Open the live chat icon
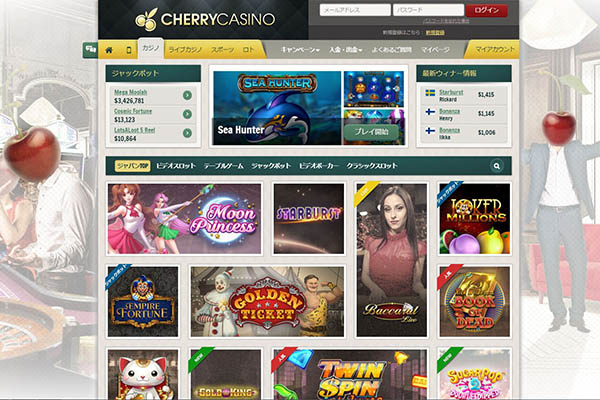This screenshot has width=600, height=400. [x=91, y=50]
